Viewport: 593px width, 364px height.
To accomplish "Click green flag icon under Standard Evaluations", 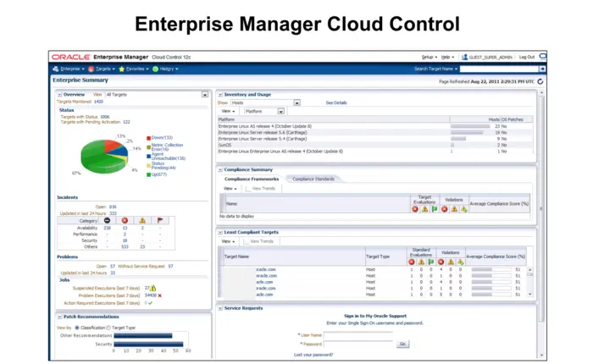I will [430, 262].
